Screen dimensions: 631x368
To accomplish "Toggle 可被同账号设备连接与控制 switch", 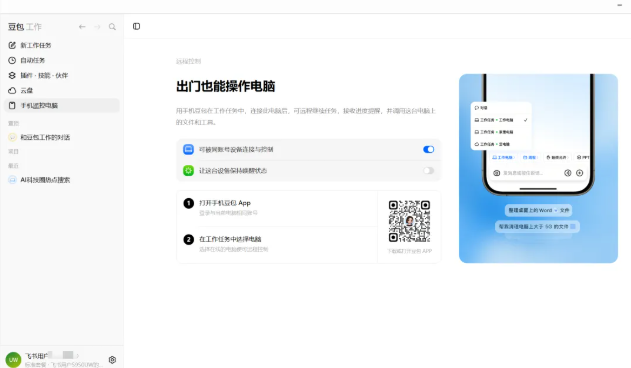I will [429, 149].
